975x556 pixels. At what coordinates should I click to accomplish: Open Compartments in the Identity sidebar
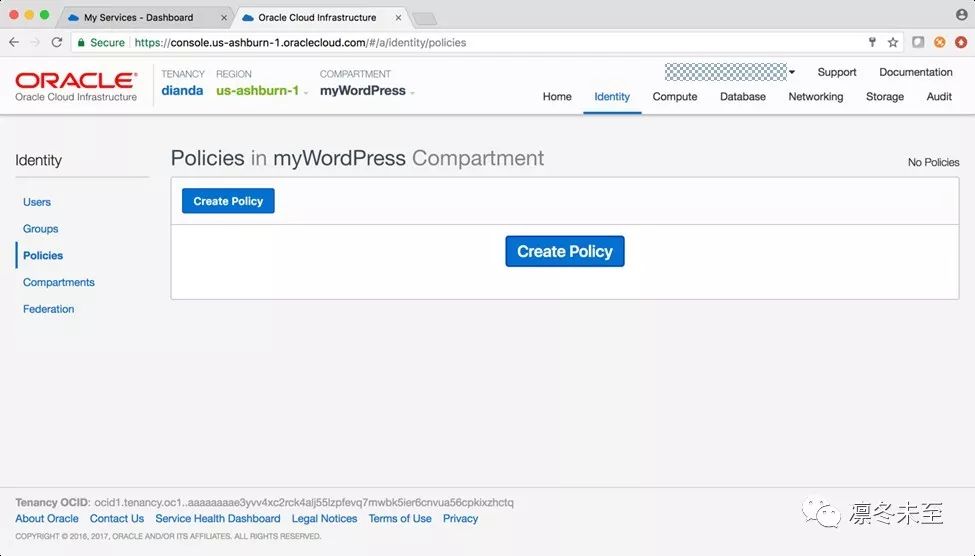click(58, 282)
